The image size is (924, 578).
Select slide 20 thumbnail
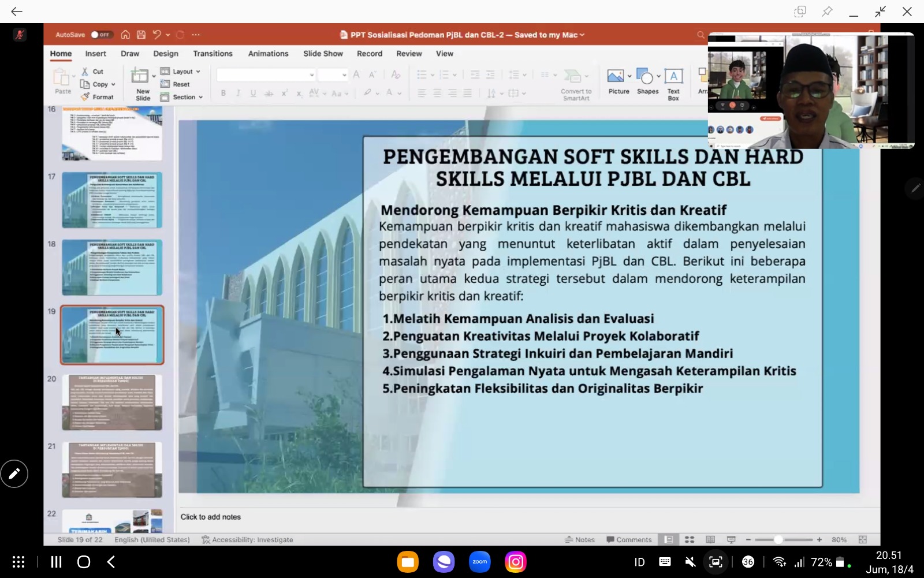[112, 402]
